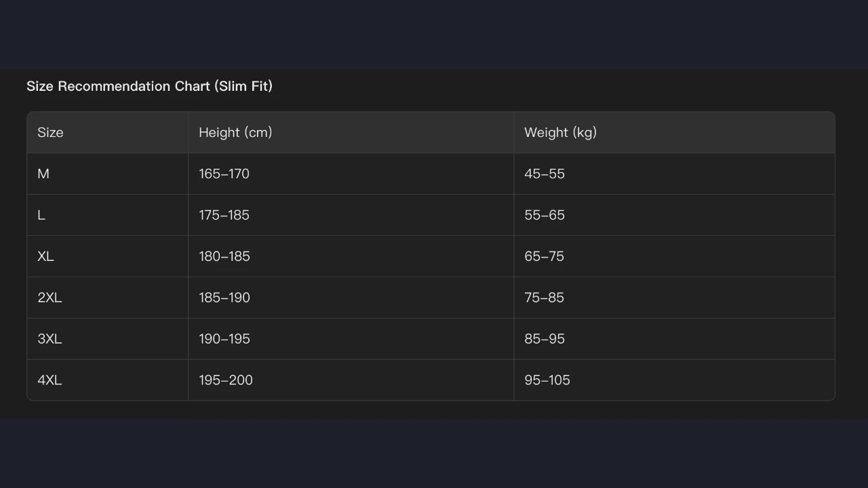Click the Size column header
This screenshot has height=488, width=868.
[50, 133]
